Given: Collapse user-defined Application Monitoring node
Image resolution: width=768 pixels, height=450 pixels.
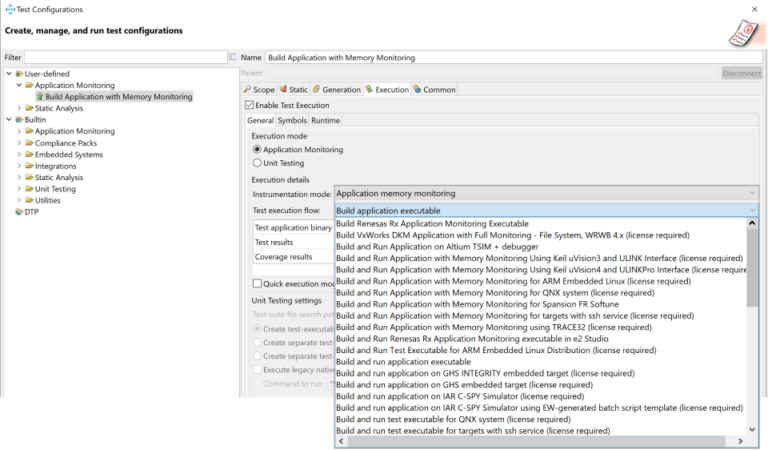Looking at the screenshot, I should (x=19, y=85).
